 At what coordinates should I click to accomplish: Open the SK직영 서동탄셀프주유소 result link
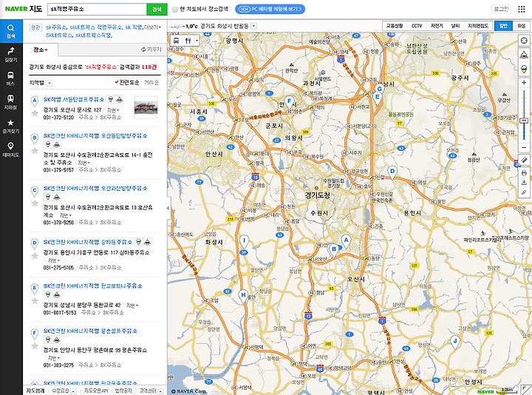tap(74, 99)
